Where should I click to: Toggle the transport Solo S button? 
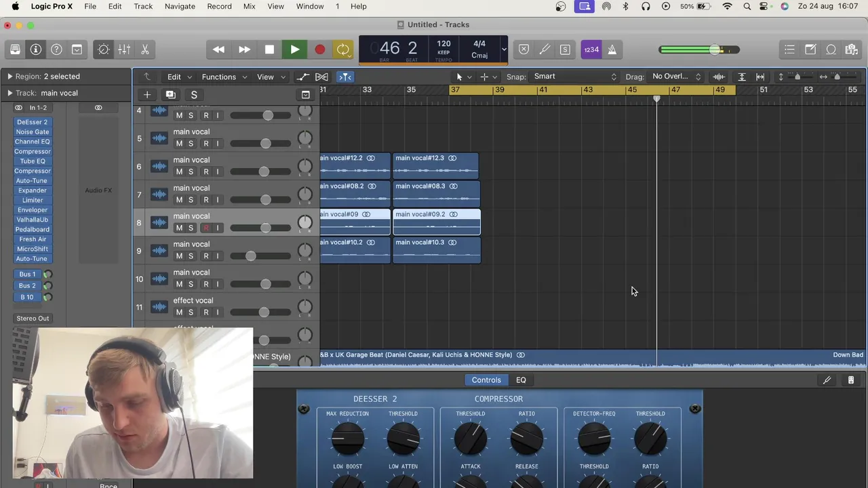point(565,49)
